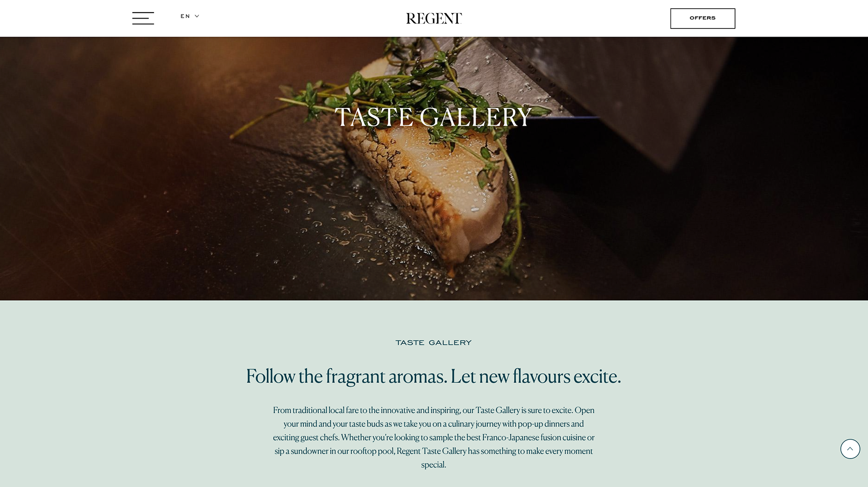Click the scroll-to-top arrow circle
Viewport: 868px width, 487px height.
pyautogui.click(x=850, y=449)
